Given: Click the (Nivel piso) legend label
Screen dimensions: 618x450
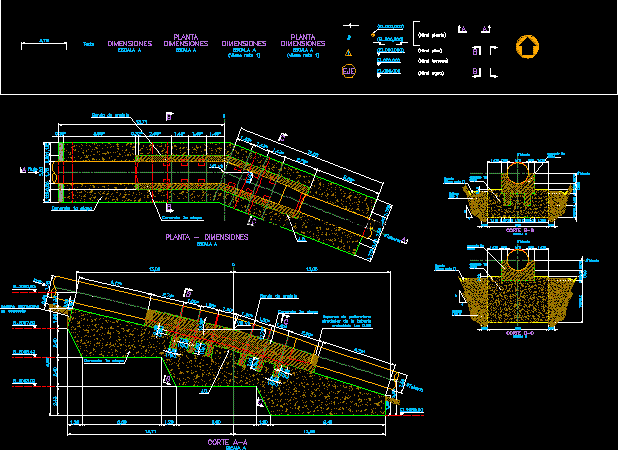Looking at the screenshot, I should pos(430,50).
